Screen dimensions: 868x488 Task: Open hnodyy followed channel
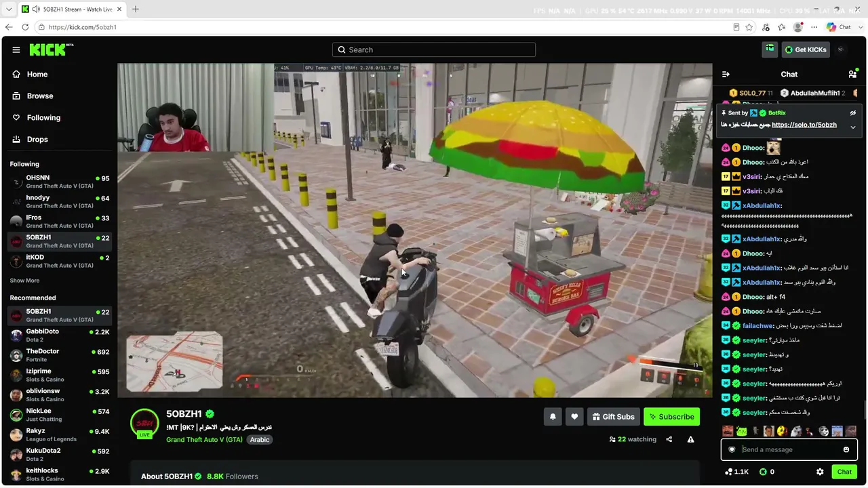click(59, 202)
